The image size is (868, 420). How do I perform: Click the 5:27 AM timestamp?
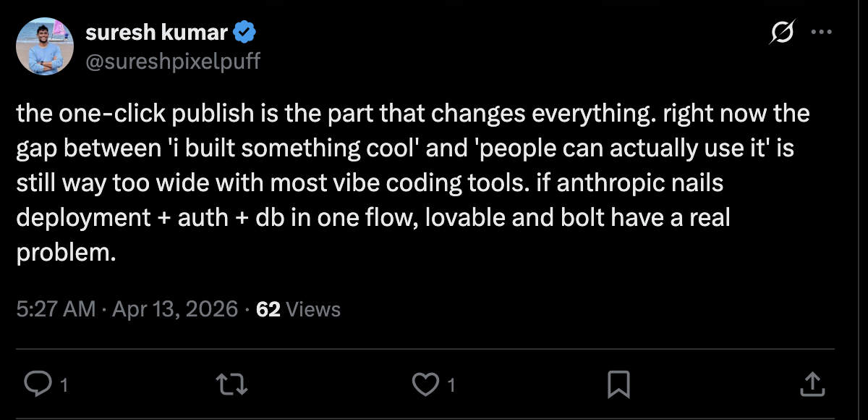click(56, 309)
